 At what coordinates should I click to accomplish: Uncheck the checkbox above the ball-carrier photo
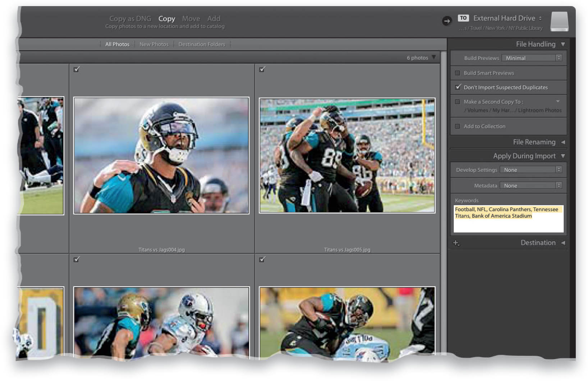(x=262, y=259)
